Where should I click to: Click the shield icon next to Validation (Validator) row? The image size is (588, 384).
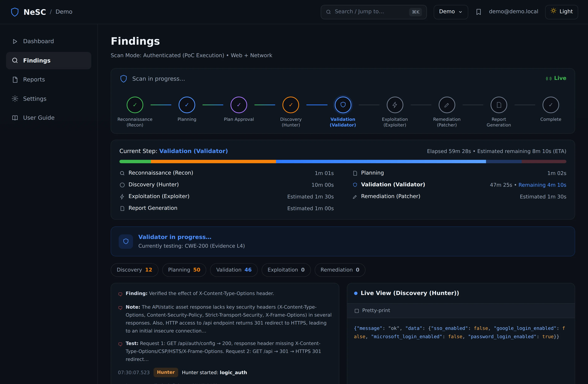(x=355, y=185)
